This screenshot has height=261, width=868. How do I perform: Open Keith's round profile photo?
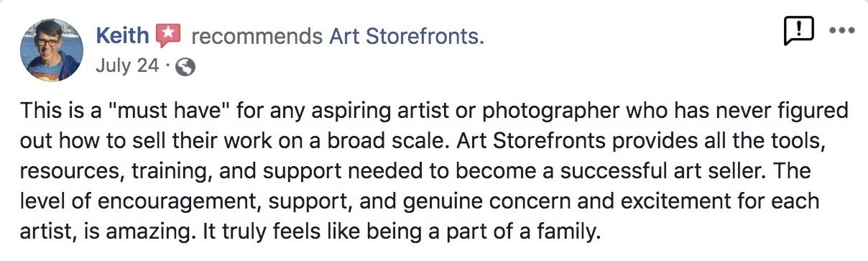point(52,50)
